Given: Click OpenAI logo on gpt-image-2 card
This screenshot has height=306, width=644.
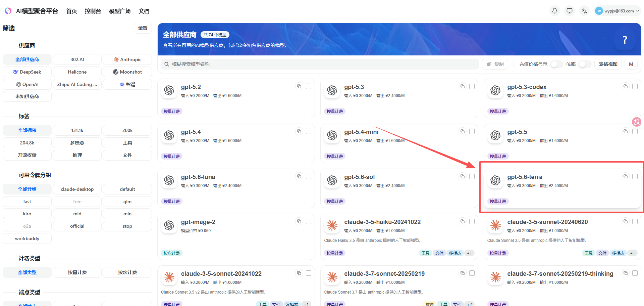Looking at the screenshot, I should (x=169, y=225).
